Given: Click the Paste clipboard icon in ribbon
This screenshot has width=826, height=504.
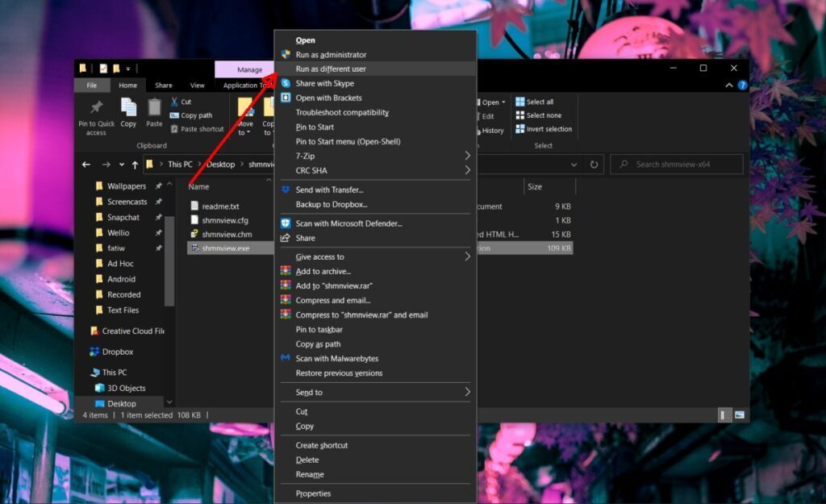Looking at the screenshot, I should pos(154,108).
